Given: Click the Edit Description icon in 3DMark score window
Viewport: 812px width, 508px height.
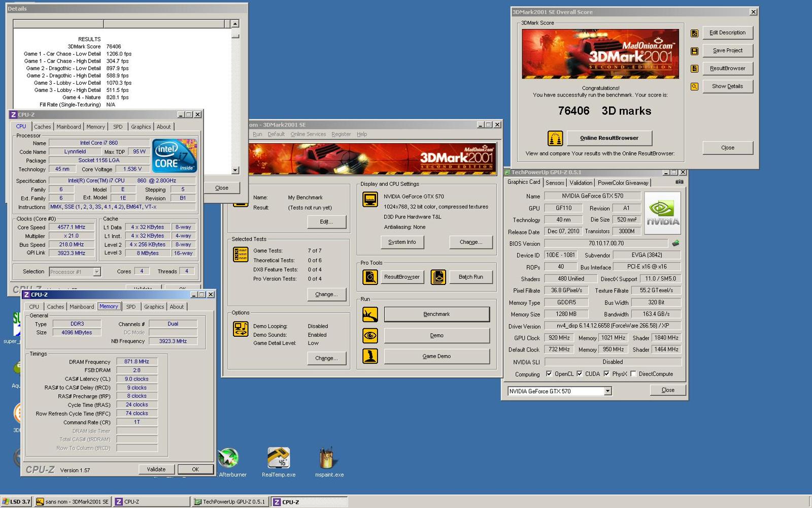Looking at the screenshot, I should pos(694,34).
